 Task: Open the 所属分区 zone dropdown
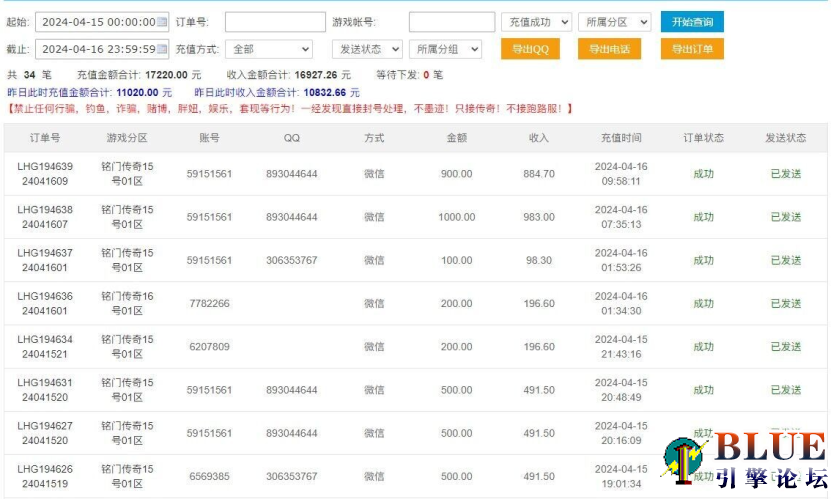(x=614, y=22)
